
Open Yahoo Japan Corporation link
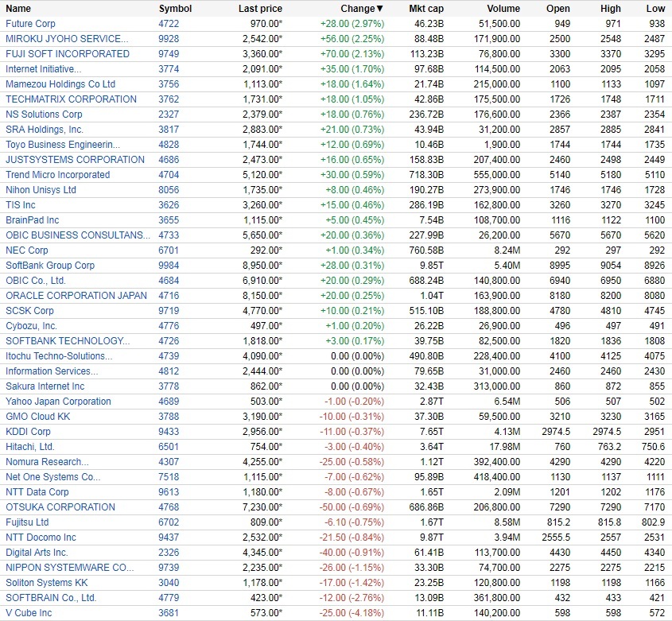[x=58, y=402]
